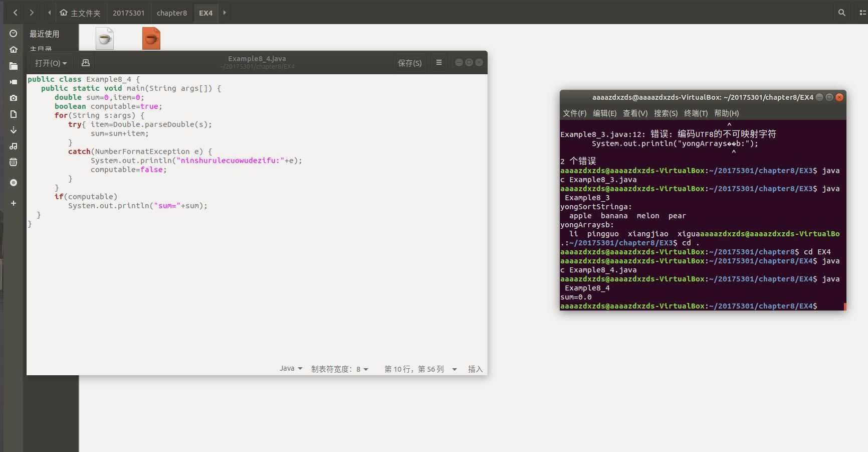Open the terminal 编辑(E) menu
Screen dimensions: 868x452
(x=604, y=113)
